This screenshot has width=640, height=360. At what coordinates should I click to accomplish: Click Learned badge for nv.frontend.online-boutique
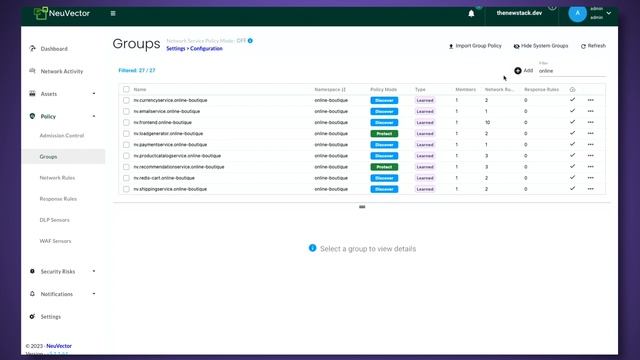[425, 122]
